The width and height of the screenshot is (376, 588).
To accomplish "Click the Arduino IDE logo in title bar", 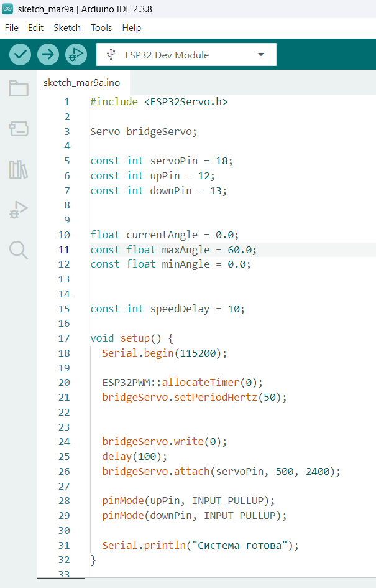I will pyautogui.click(x=7, y=9).
